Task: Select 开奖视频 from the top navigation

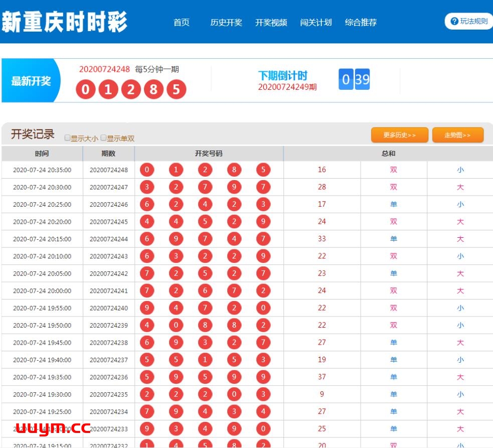Action: tap(271, 22)
